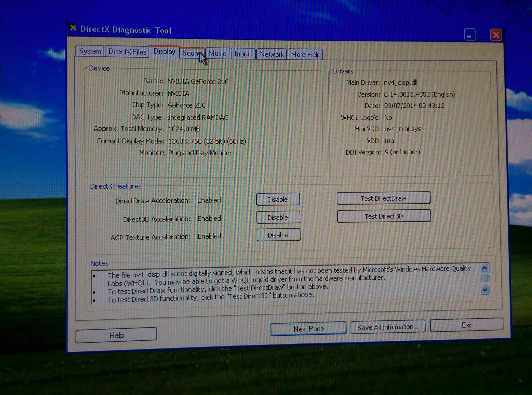Open the More Help tab
Screen dimensions: 532x395
(x=305, y=55)
